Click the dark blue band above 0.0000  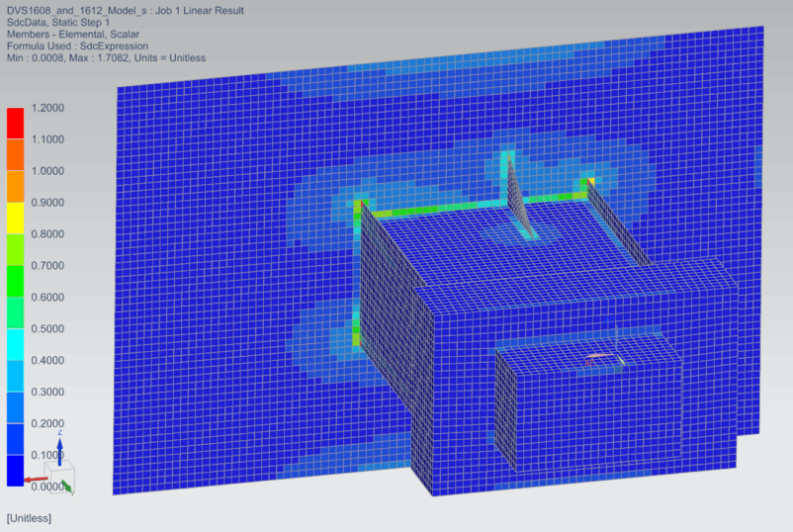click(15, 471)
